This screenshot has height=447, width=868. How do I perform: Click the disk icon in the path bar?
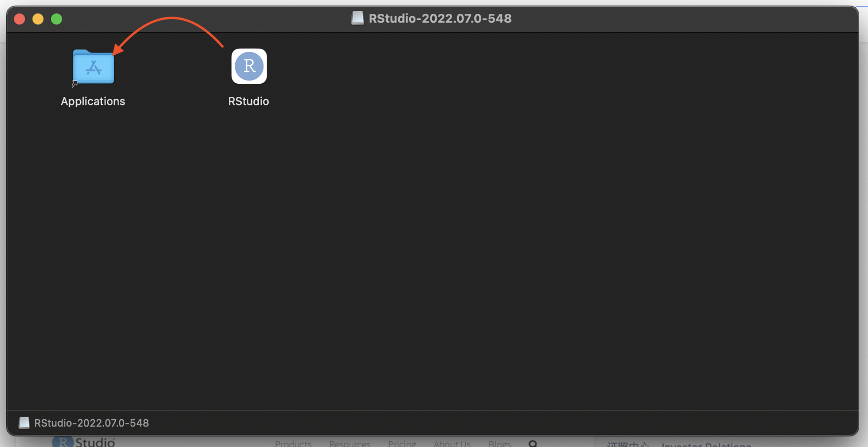click(24, 423)
